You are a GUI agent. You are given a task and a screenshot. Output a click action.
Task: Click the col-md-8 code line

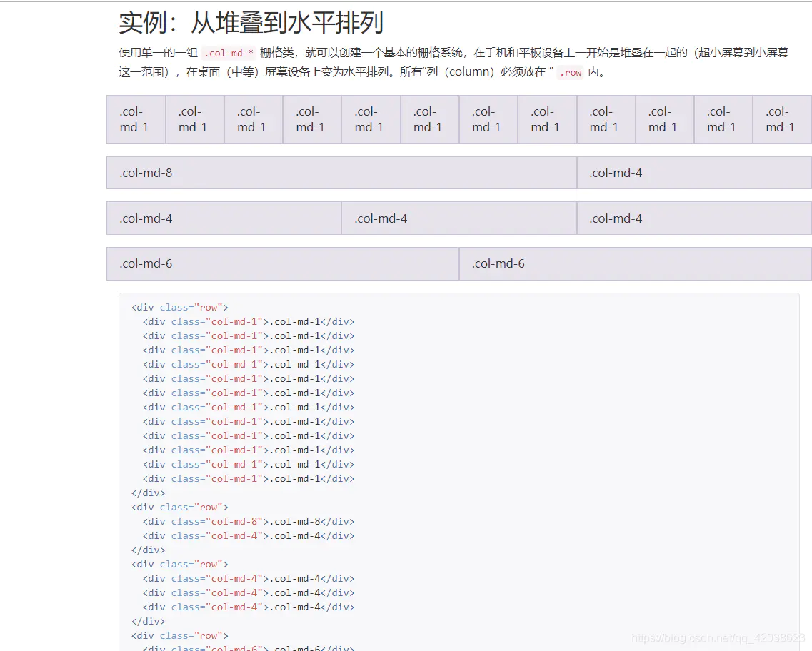249,522
